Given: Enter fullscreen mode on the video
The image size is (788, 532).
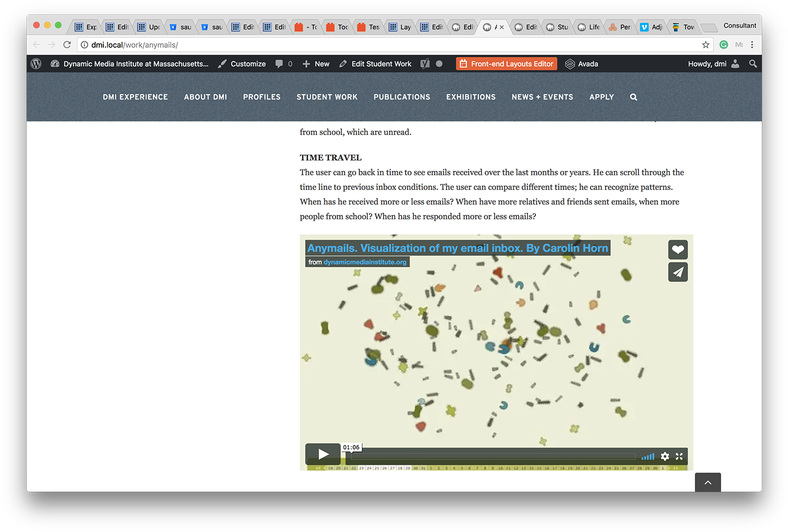Looking at the screenshot, I should 679,456.
